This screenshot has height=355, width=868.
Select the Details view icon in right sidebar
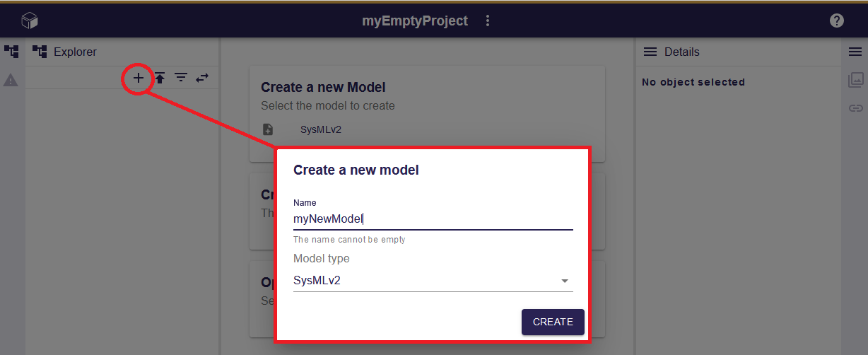pyautogui.click(x=855, y=52)
